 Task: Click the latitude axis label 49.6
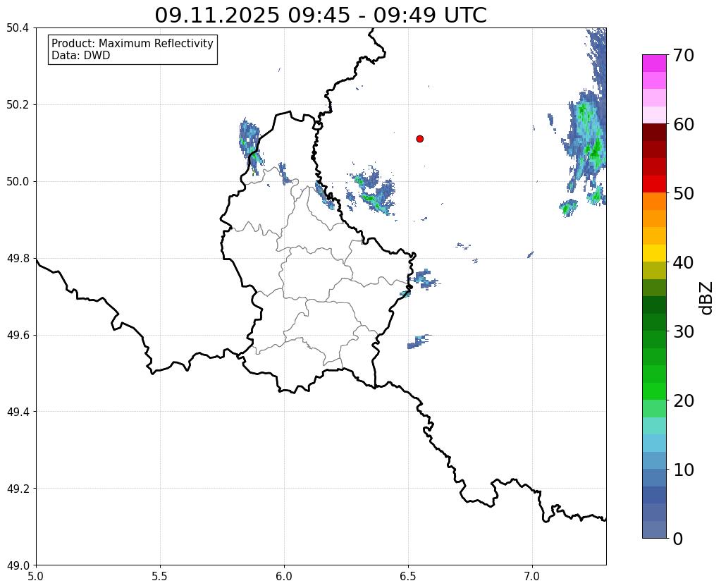[x=18, y=335]
